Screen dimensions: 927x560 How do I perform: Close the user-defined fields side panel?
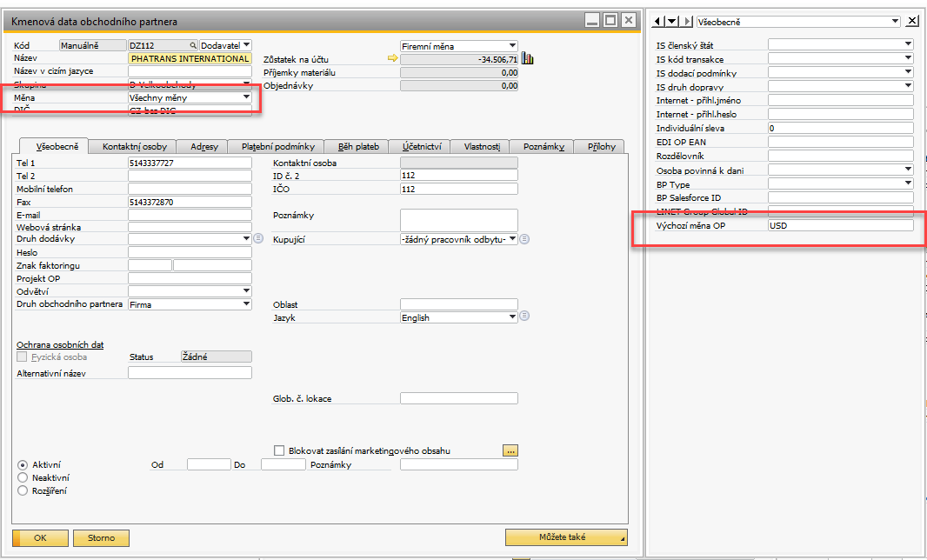coord(913,21)
